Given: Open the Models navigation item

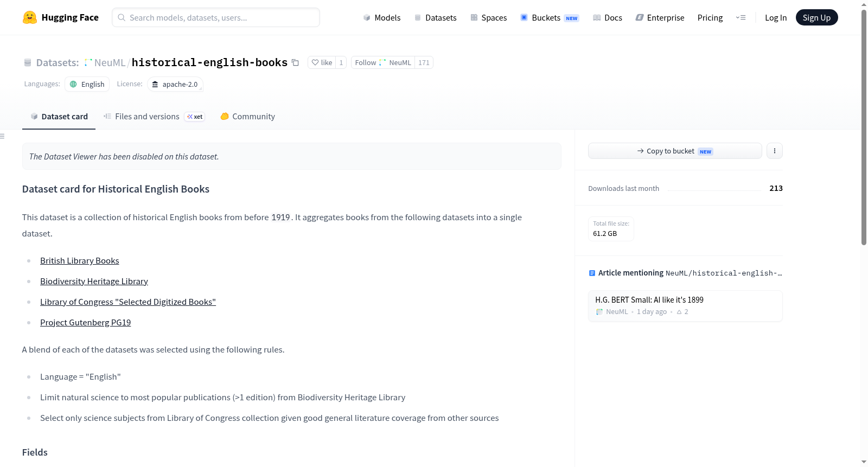Looking at the screenshot, I should coord(382,17).
